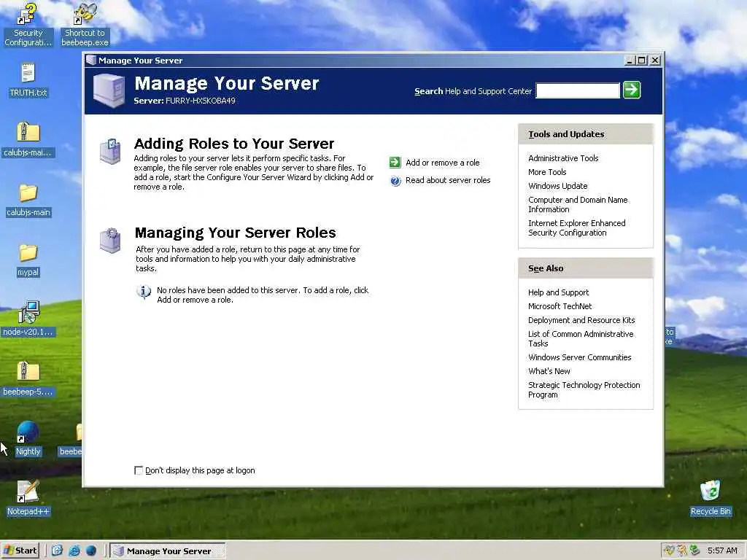The image size is (747, 560).
Task: Click the green Add or remove a role arrow icon
Action: pyautogui.click(x=395, y=163)
